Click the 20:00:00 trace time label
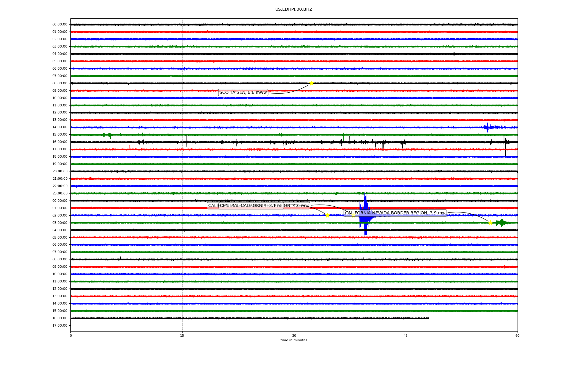Image resolution: width=588 pixels, height=368 pixels. (60, 171)
